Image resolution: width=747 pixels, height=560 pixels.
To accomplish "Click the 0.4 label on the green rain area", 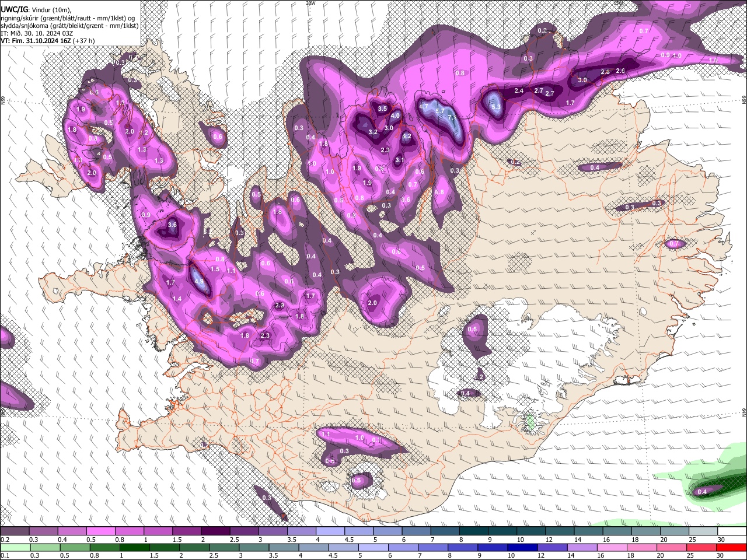I will [x=702, y=492].
